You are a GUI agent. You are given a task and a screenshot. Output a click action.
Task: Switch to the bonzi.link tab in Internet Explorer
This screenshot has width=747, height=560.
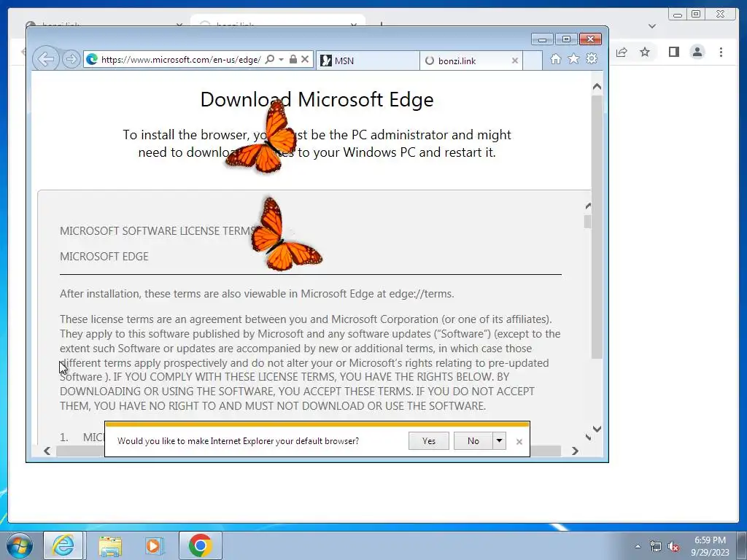coord(471,61)
